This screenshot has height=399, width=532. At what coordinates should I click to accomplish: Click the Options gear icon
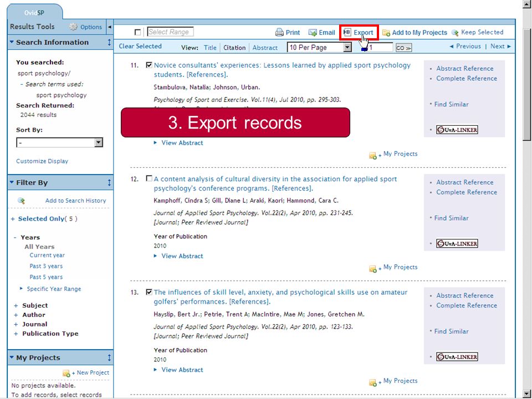[x=73, y=27]
